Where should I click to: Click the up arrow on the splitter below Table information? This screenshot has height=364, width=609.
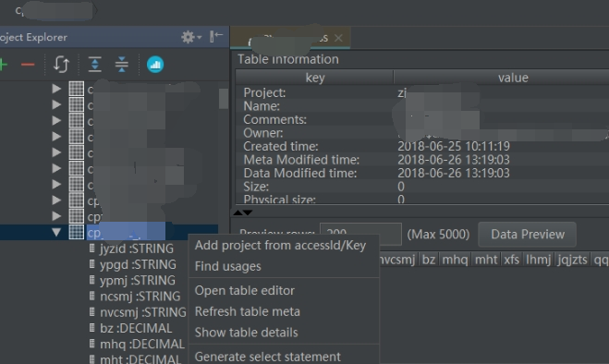(238, 212)
